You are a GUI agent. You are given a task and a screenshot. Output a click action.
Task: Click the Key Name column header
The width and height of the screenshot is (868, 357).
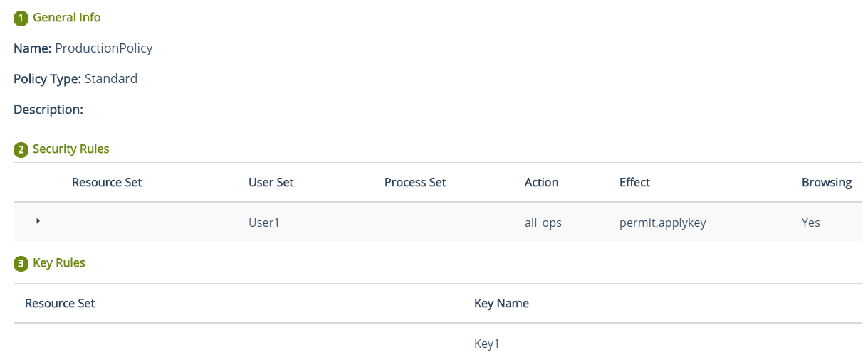501,303
